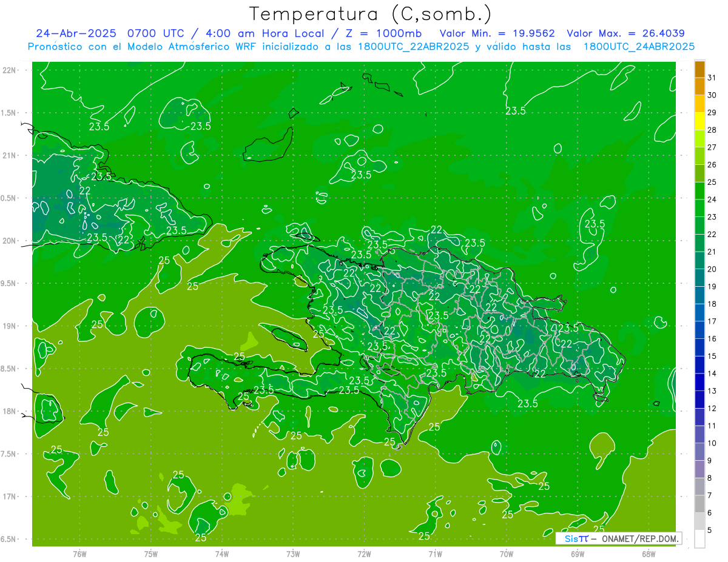Click the color scale label 30
Image resolution: width=728 pixels, height=562 pixels.
tap(712, 95)
